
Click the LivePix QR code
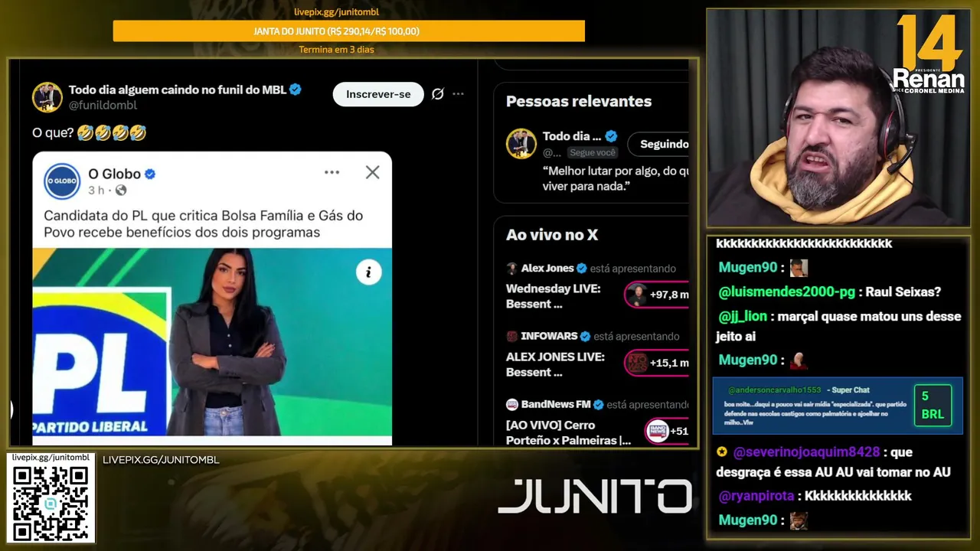point(51,503)
